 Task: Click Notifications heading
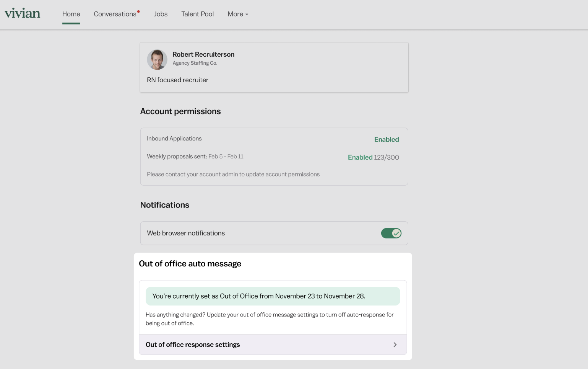165,205
